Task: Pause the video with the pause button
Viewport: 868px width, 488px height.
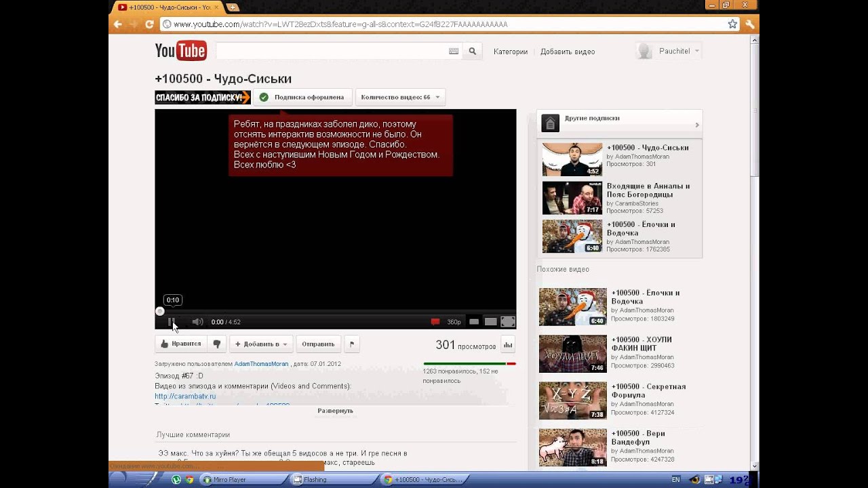Action: point(172,322)
